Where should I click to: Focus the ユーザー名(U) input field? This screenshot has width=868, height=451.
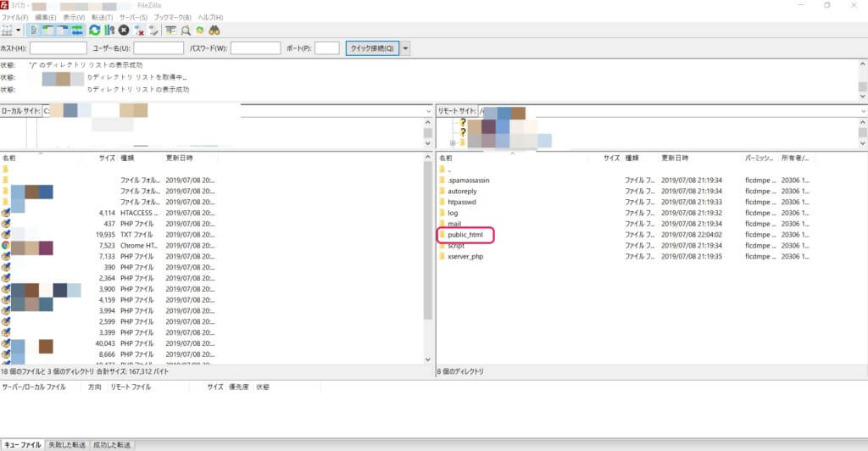tap(159, 48)
